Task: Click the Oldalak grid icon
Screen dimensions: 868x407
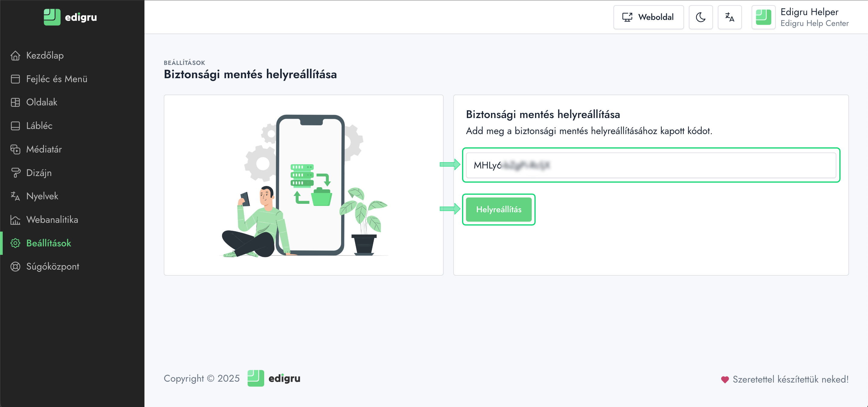Action: (15, 102)
